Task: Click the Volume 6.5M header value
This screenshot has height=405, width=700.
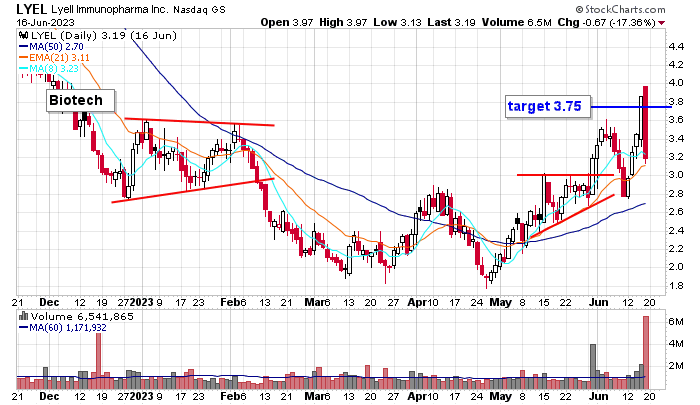Action: tap(517, 22)
